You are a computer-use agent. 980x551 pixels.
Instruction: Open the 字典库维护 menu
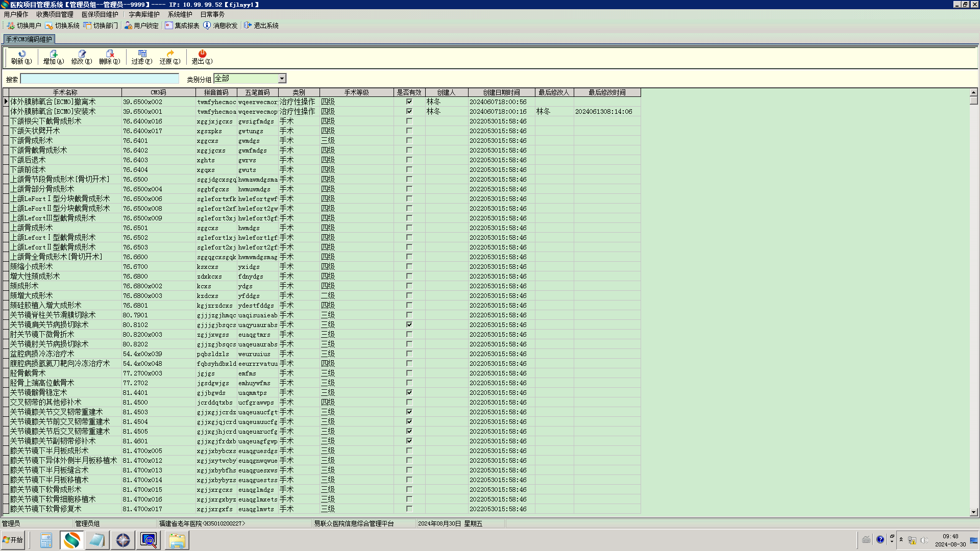coord(144,14)
